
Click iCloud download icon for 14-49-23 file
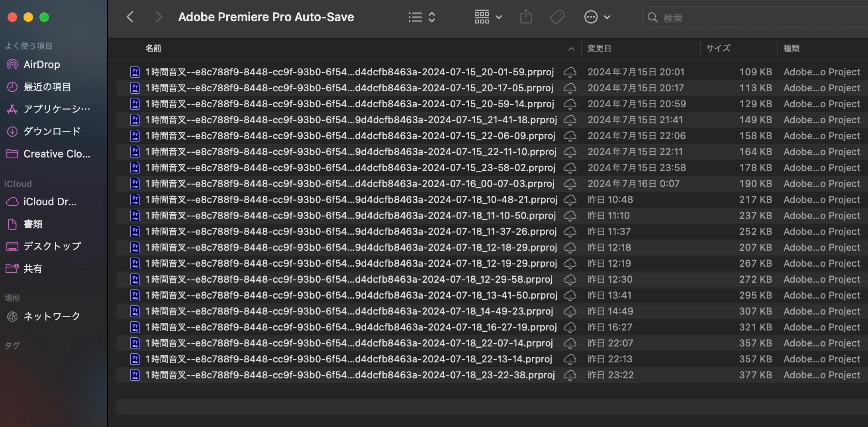coord(570,312)
